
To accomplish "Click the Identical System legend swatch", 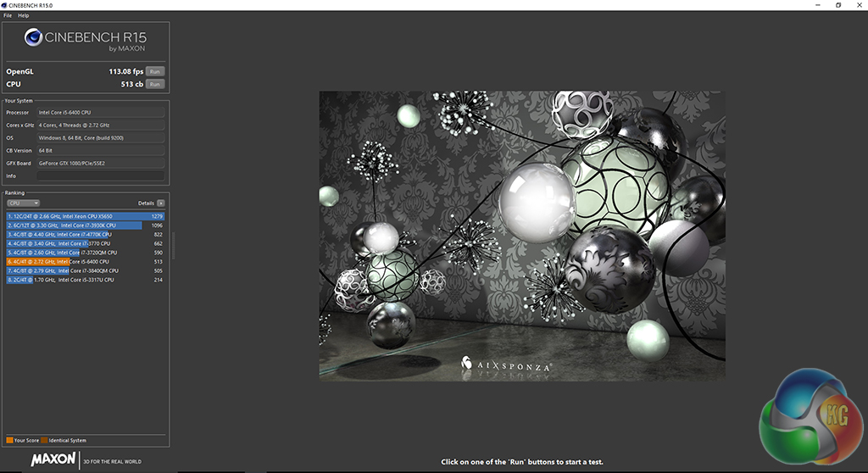I will coord(44,440).
